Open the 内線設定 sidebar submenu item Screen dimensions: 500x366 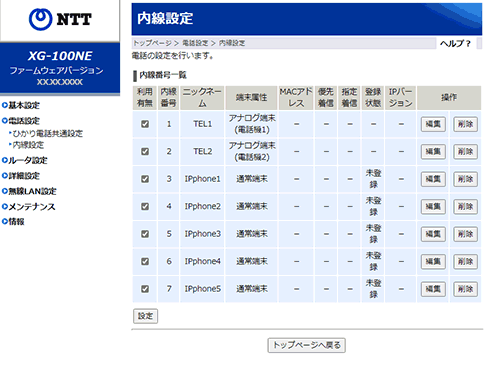tap(28, 145)
